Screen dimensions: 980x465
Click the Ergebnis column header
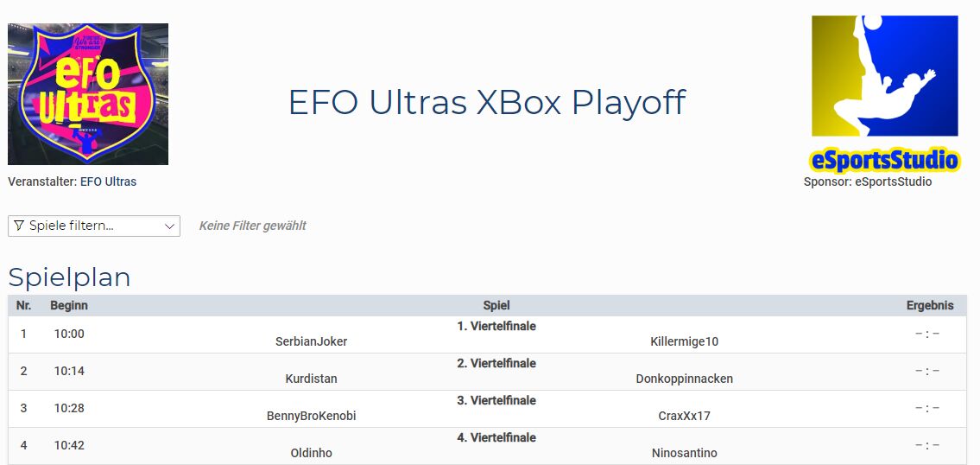pyautogui.click(x=930, y=305)
